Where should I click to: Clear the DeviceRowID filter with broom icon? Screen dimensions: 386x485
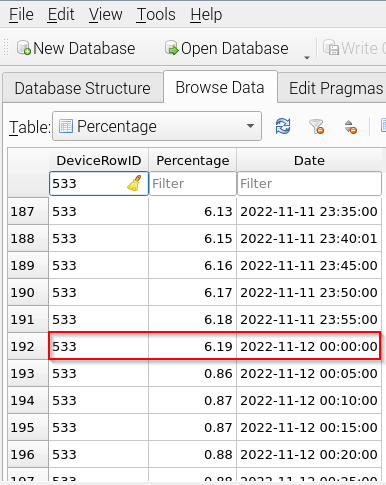134,183
